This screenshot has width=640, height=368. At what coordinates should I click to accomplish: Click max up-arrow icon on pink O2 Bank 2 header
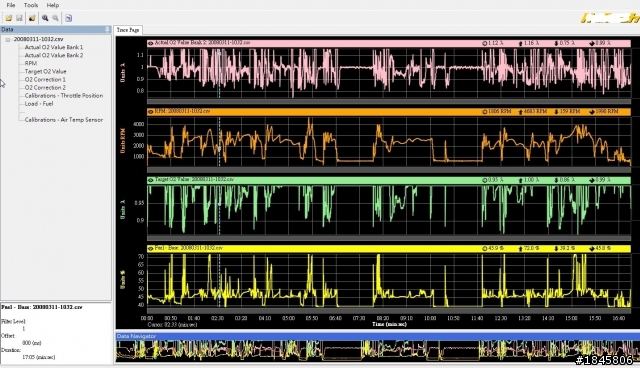tap(520, 43)
